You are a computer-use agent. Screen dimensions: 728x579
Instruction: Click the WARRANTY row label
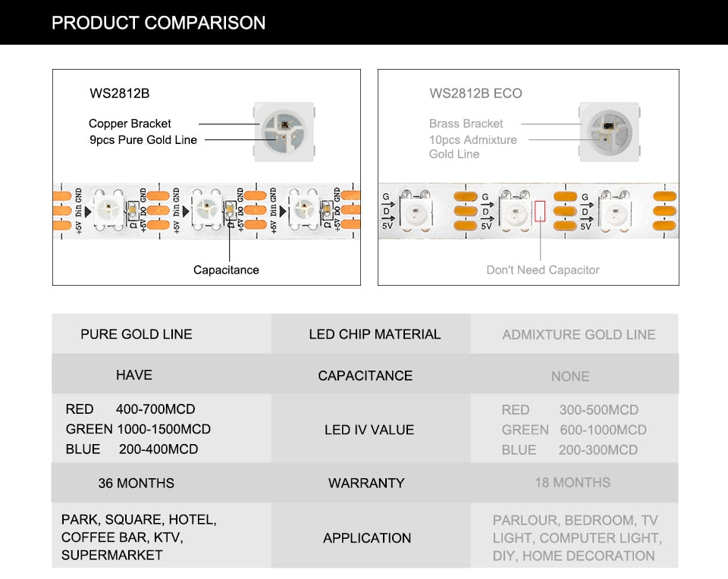pos(366,483)
